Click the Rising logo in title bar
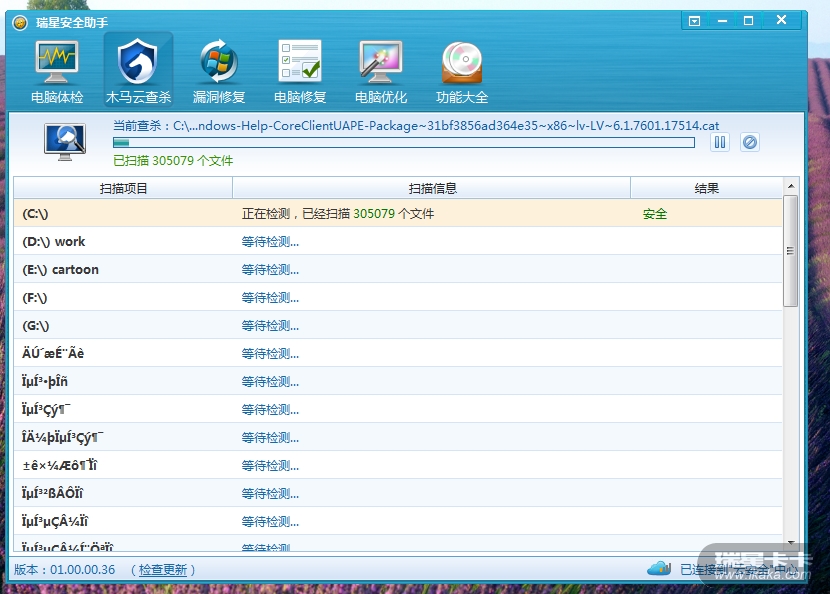Screen dimensions: 830x594 (19, 22)
